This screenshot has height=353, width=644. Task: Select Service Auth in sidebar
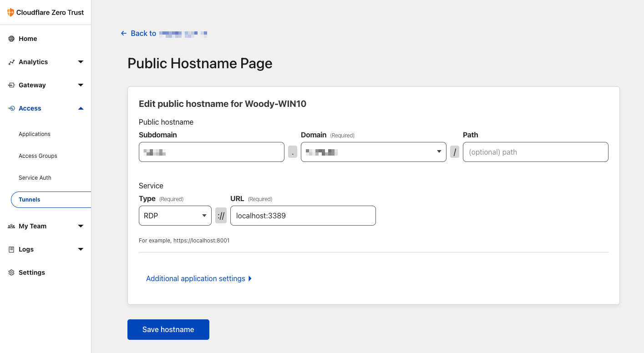pyautogui.click(x=35, y=178)
